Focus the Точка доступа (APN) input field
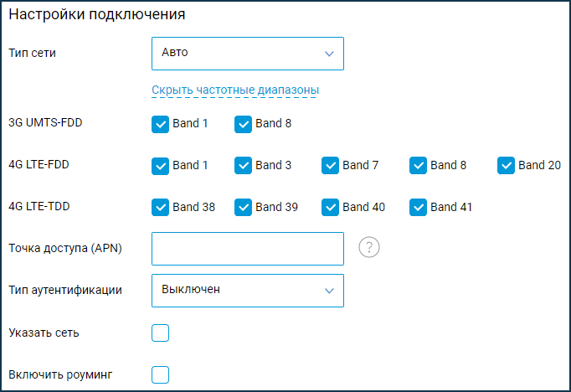Screen dimensions: 571x392 click(247, 248)
